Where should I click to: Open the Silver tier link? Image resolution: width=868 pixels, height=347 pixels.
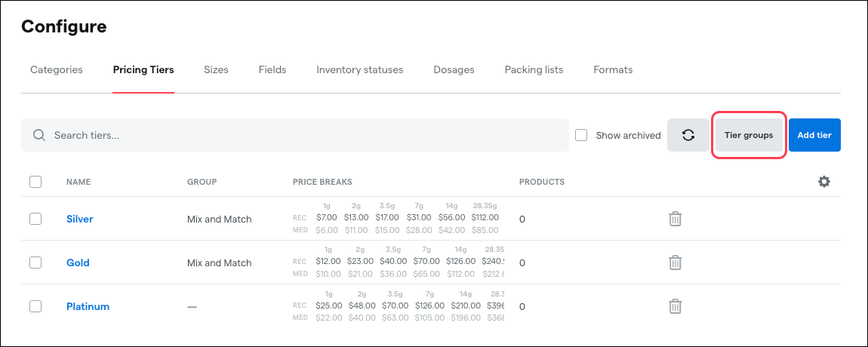[80, 220]
